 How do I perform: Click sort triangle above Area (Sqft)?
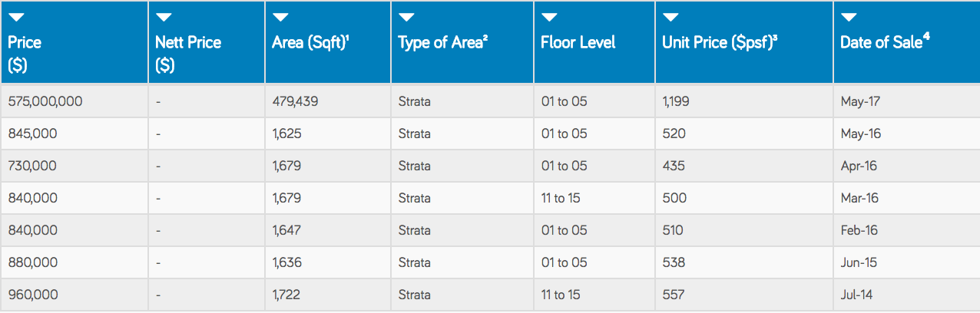pyautogui.click(x=280, y=18)
